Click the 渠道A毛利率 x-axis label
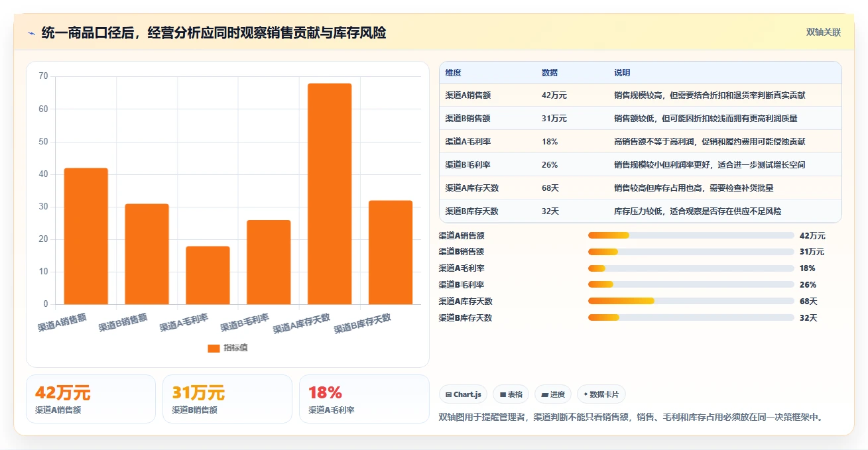Viewport: 868px width, 450px height. [184, 322]
